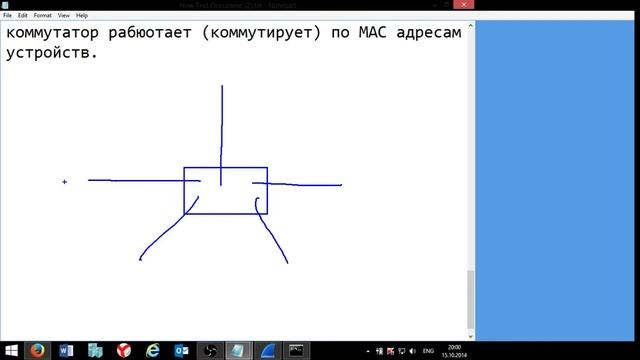Click the word "рабютает" in the text
Viewport: 640px width, 360px height.
[150, 32]
